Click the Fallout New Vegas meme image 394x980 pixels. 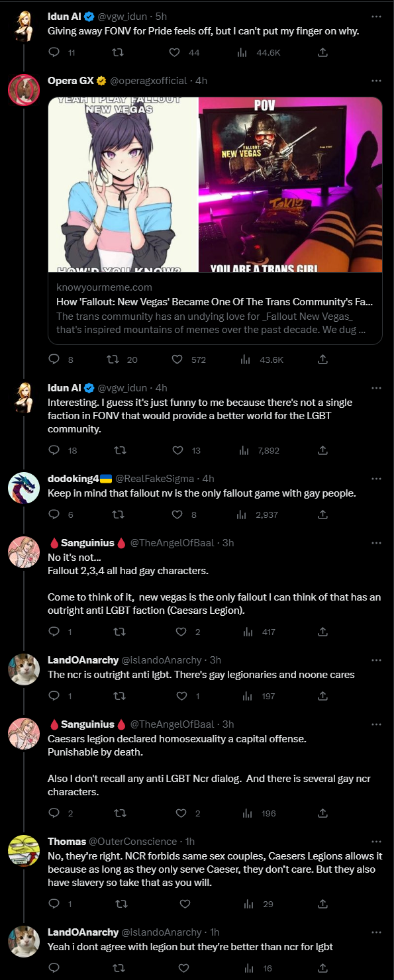tap(215, 185)
